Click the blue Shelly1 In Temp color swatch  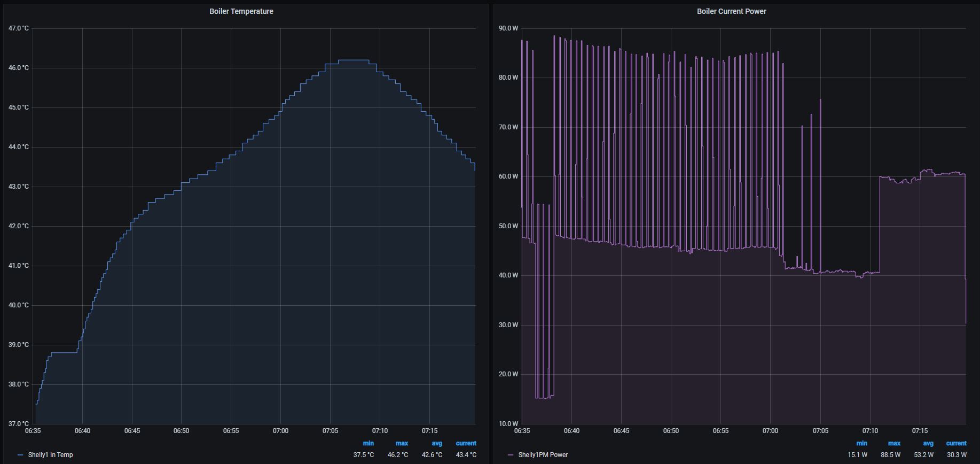click(x=20, y=455)
